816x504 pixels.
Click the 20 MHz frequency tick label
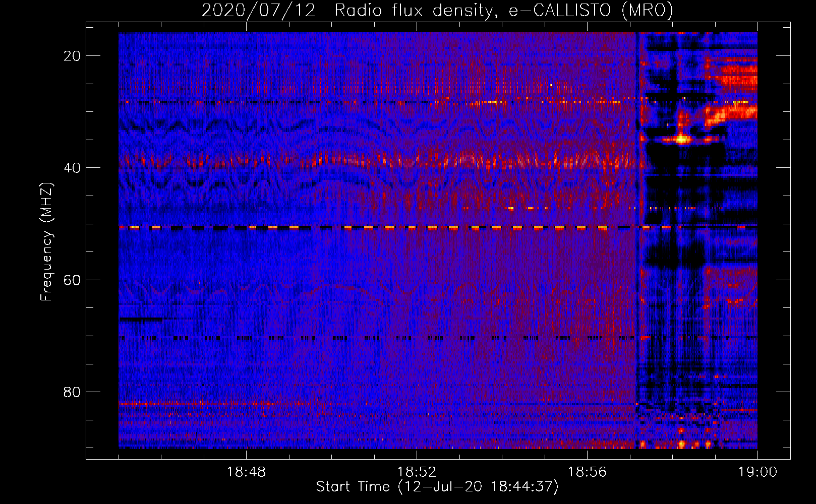point(72,56)
